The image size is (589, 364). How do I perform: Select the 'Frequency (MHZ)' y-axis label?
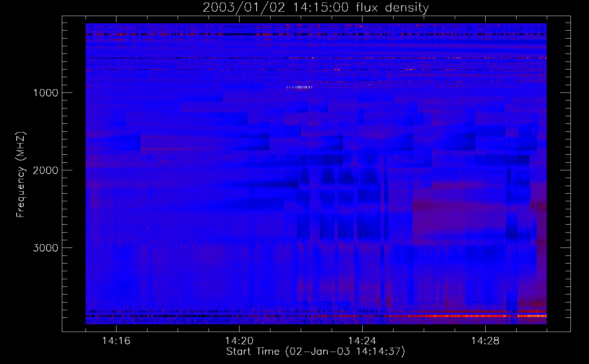(21, 174)
